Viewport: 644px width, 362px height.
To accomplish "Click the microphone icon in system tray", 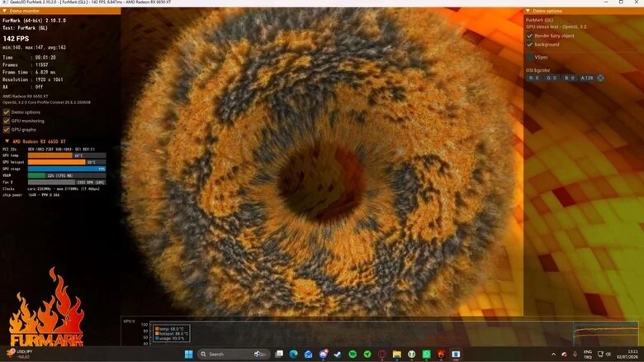I will (x=575, y=355).
